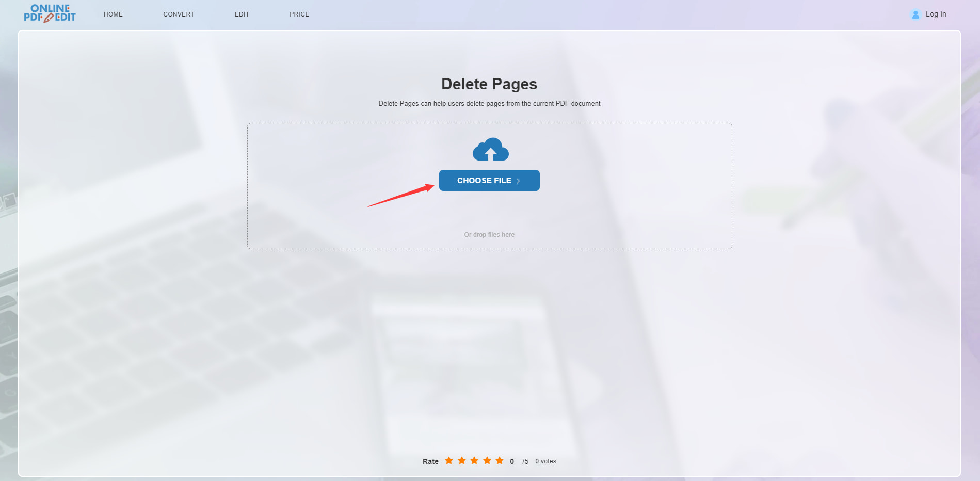Open the CONVERT menu
The height and width of the screenshot is (481, 980).
[x=179, y=14]
